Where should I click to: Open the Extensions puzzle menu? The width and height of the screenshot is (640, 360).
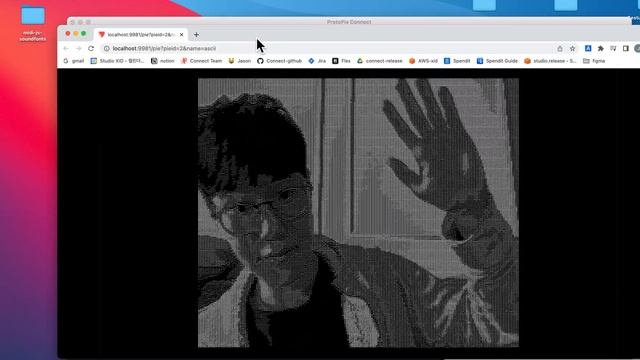click(600, 49)
